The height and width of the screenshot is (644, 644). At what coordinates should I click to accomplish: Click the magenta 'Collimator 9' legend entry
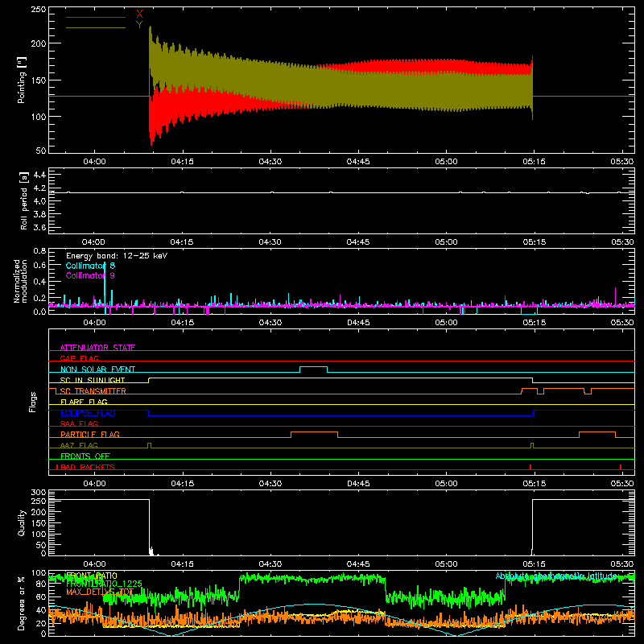90,275
